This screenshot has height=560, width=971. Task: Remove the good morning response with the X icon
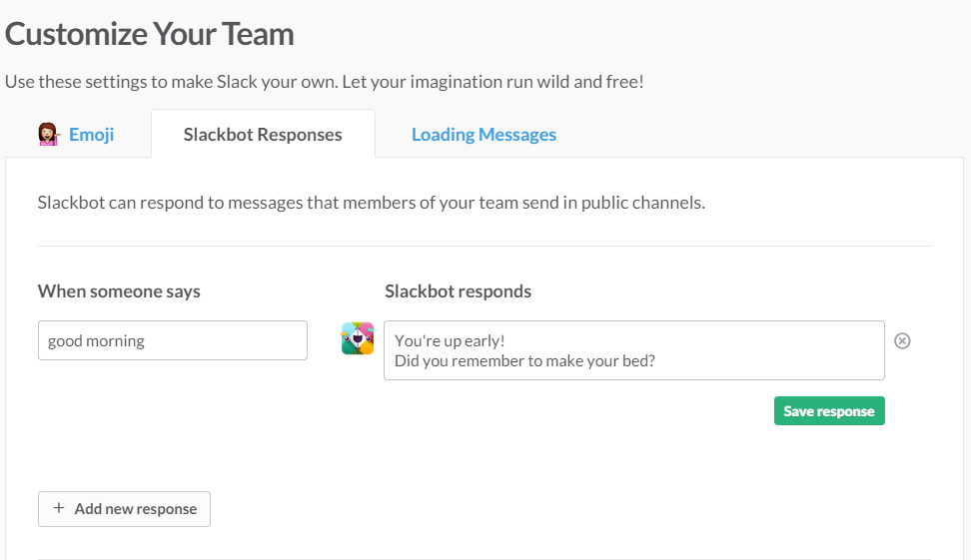click(x=902, y=341)
